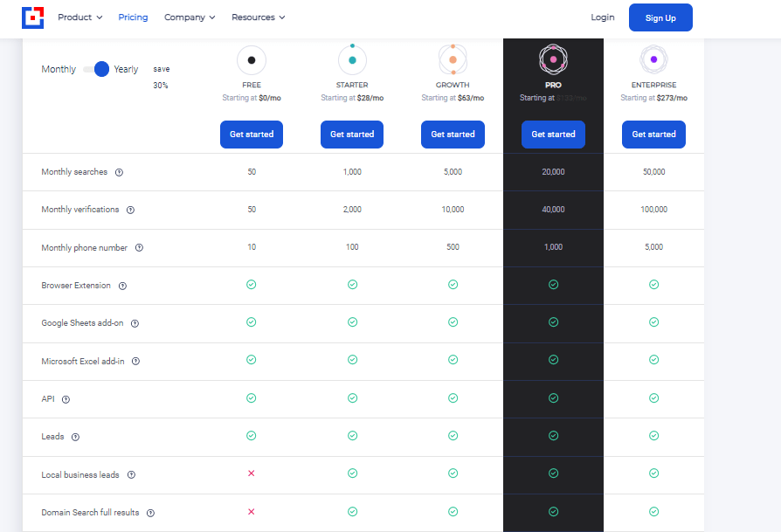Click the site logo in the header

point(33,17)
